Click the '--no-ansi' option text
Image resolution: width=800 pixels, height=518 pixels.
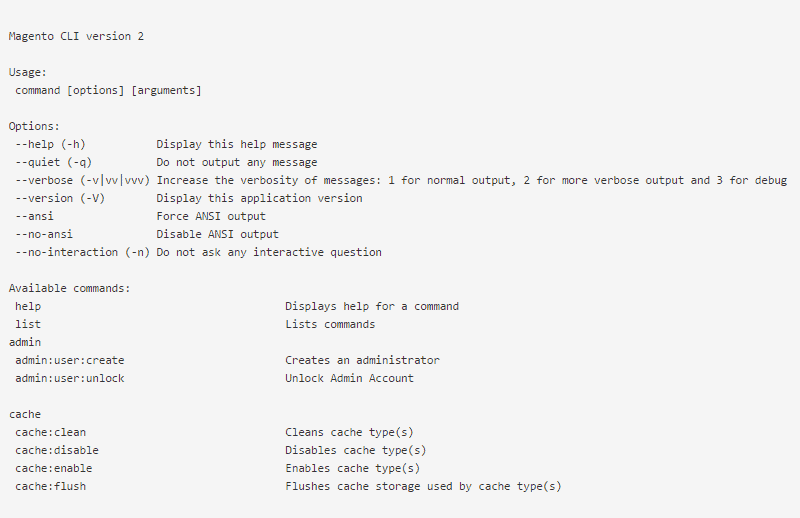[44, 235]
